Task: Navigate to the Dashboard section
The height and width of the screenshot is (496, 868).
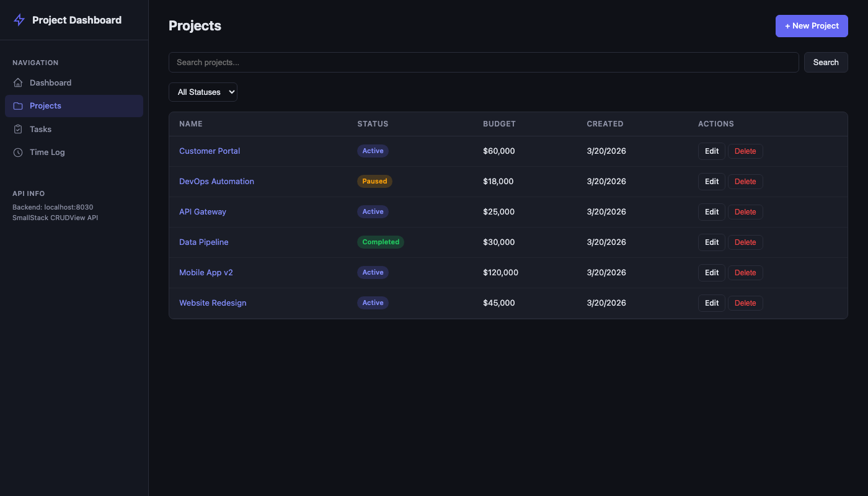Action: click(x=50, y=82)
